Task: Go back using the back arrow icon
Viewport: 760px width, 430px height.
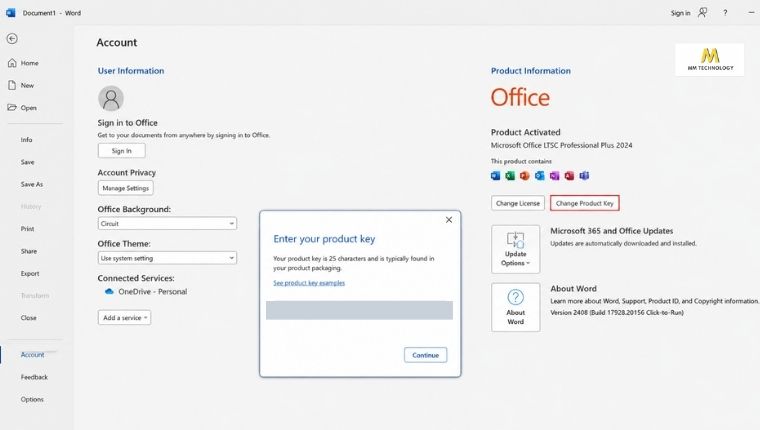Action: click(x=12, y=39)
